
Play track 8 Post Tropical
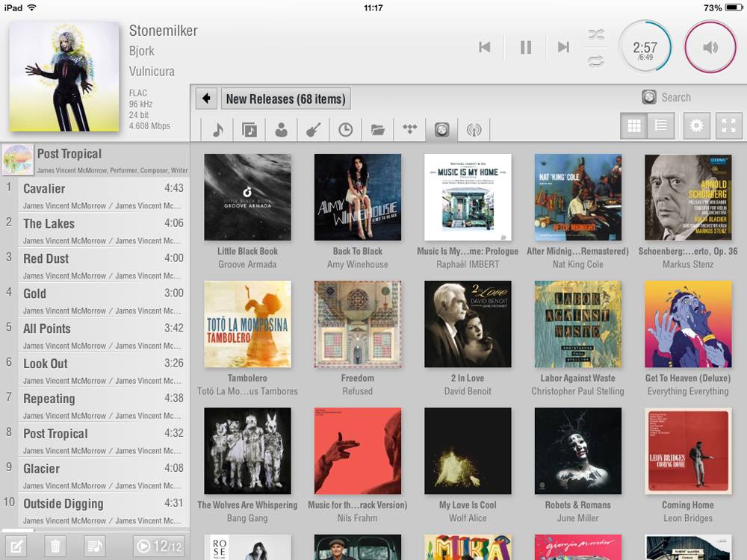click(96, 441)
